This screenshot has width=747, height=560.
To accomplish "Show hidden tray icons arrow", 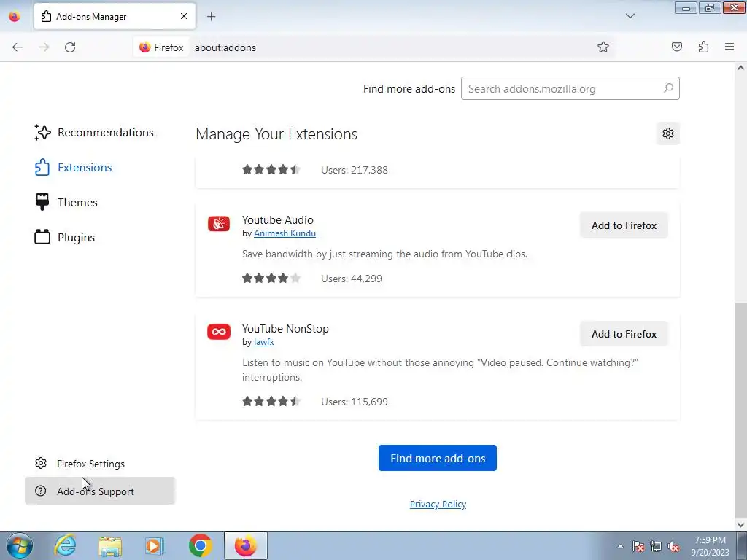I will pyautogui.click(x=620, y=546).
